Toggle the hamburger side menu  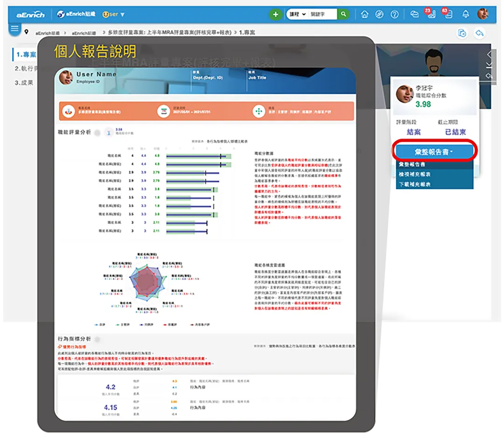coord(14,29)
